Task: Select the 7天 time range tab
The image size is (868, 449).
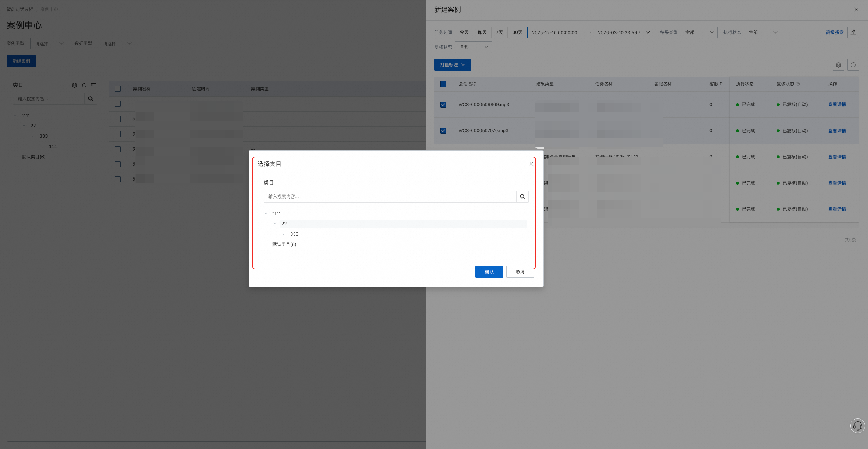Action: point(499,32)
